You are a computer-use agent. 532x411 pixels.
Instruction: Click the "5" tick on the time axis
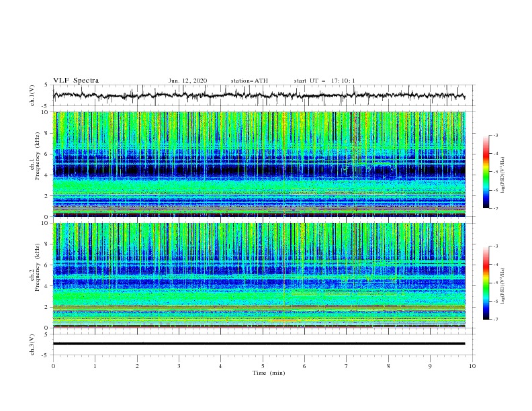tap(263, 366)
